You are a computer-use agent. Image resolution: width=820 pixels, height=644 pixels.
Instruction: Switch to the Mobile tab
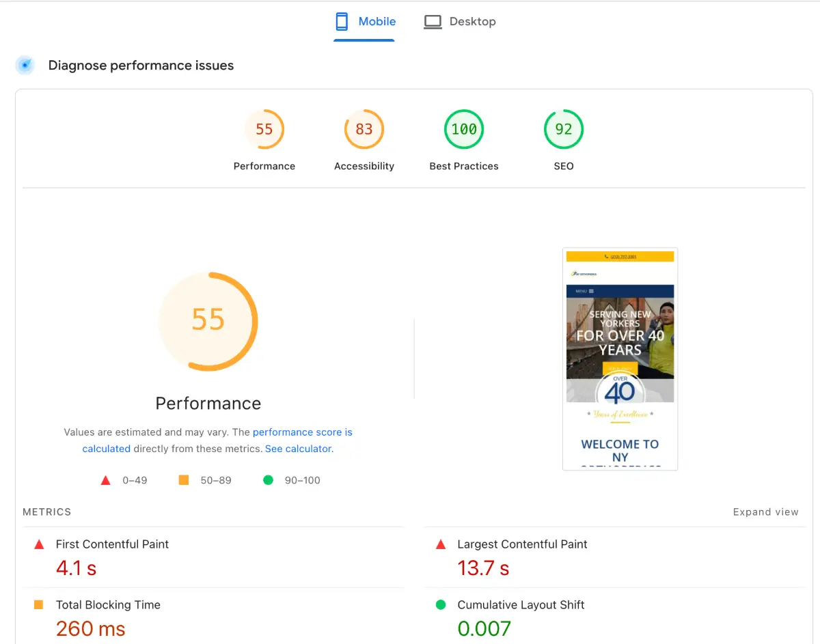(364, 22)
